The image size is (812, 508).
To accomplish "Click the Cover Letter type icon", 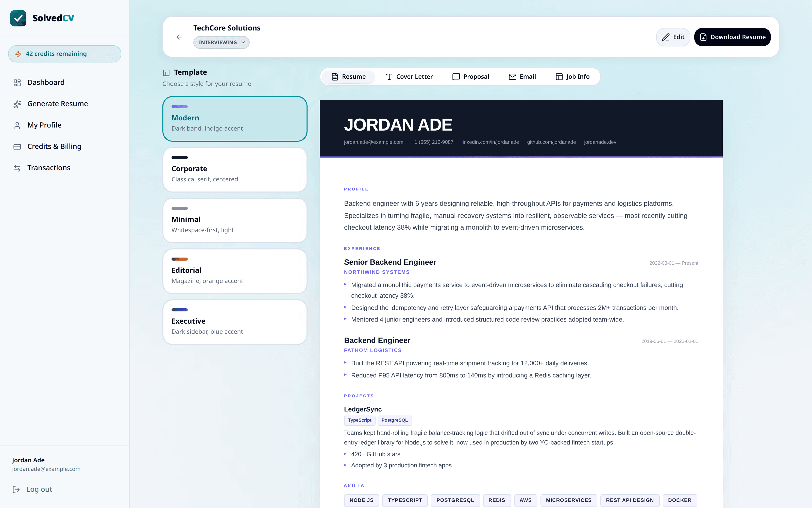I will pos(389,77).
